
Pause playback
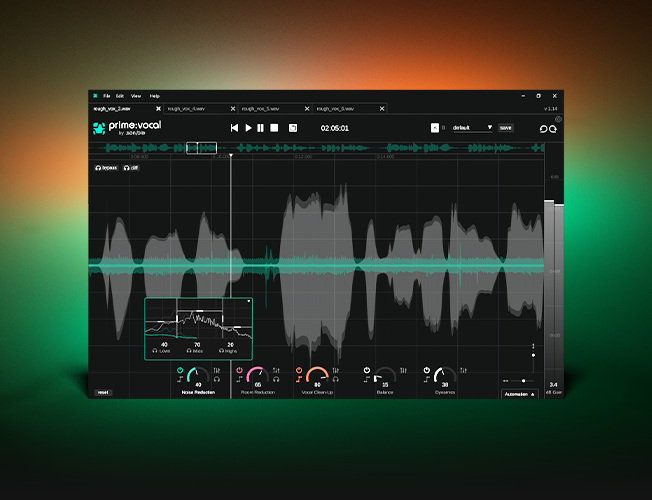[260, 128]
